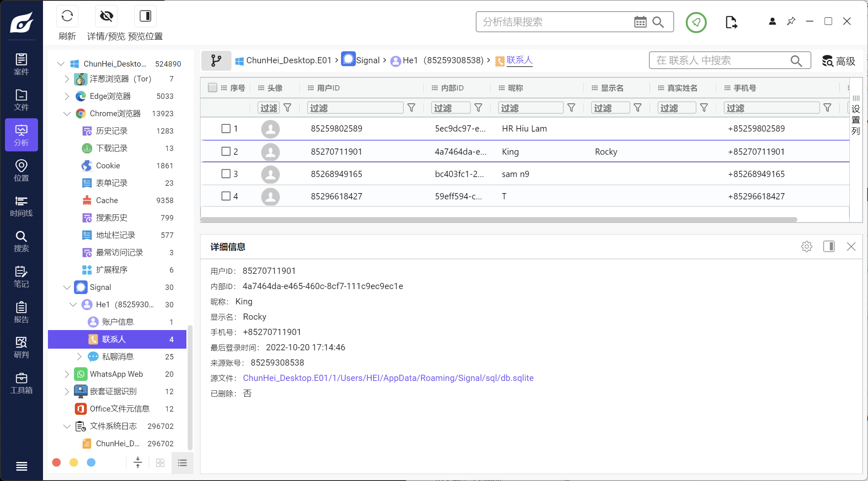The width and height of the screenshot is (868, 481).
Task: Close the 详细信息 panel
Action: [851, 246]
